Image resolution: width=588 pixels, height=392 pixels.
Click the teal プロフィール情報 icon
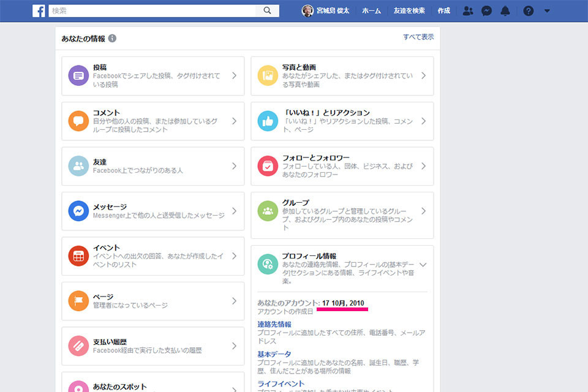[268, 264]
